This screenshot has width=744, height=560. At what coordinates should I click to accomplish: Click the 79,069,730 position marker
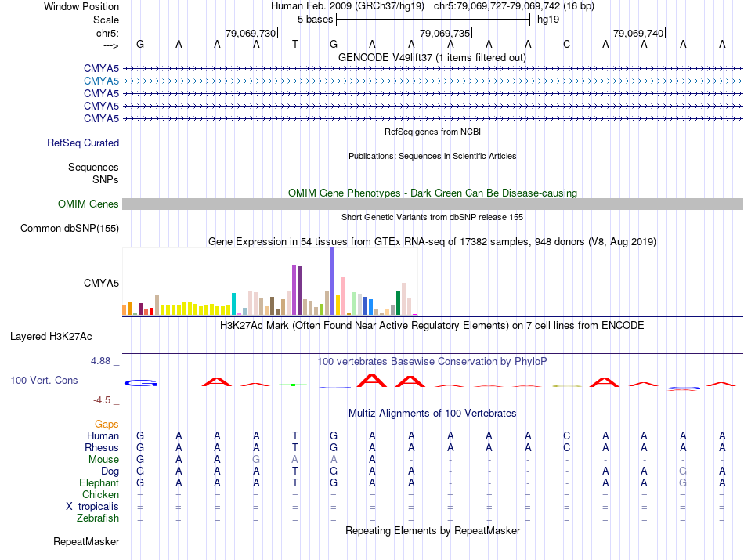pos(251,33)
